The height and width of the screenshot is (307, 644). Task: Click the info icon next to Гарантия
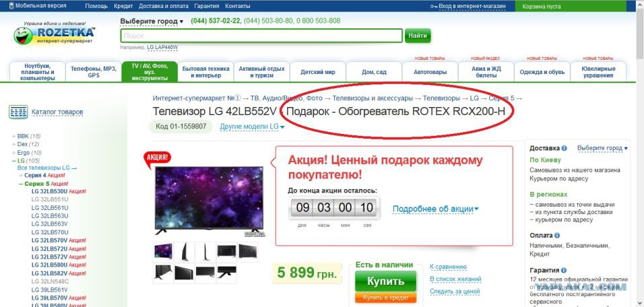(x=563, y=270)
